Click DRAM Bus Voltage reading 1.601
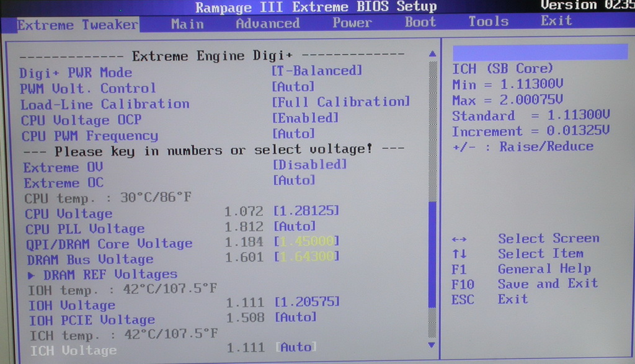Image resolution: width=635 pixels, height=364 pixels. [244, 257]
